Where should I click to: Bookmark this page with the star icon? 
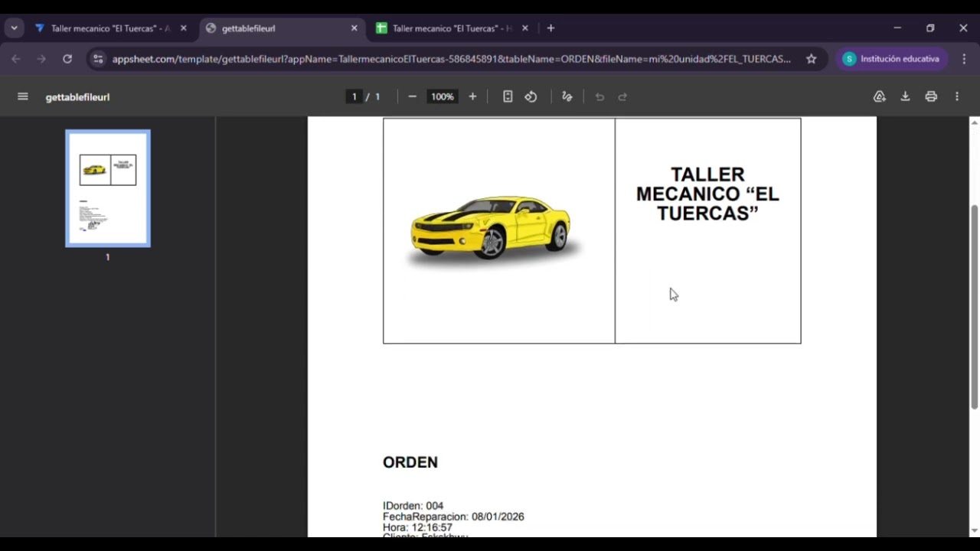point(812,59)
